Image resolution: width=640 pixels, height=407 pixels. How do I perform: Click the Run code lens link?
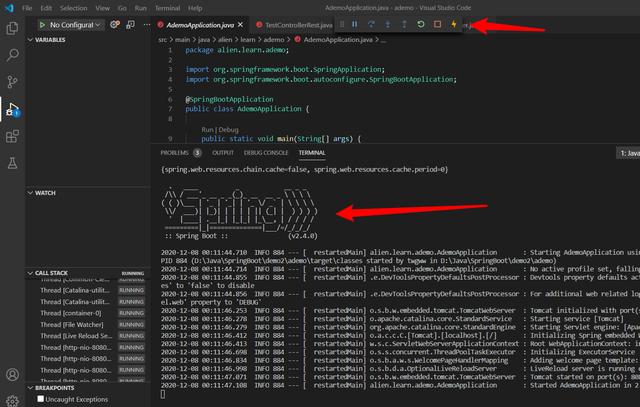click(x=207, y=129)
